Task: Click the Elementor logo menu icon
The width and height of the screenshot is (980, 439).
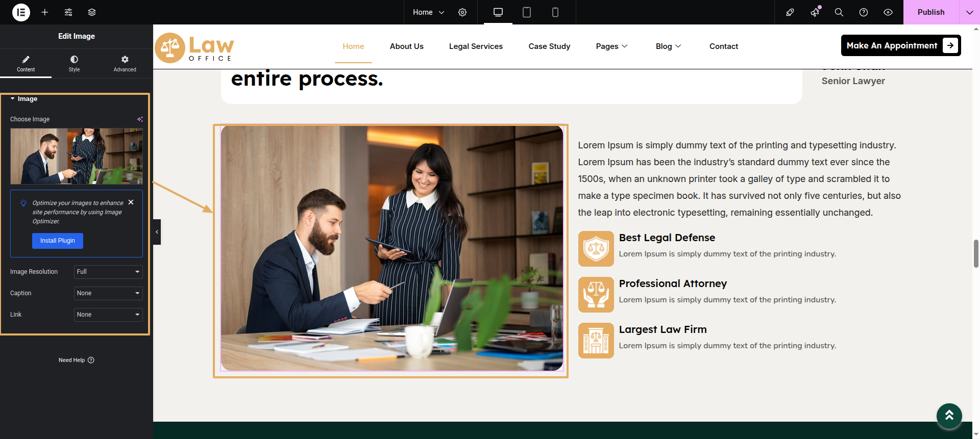Action: (x=21, y=12)
